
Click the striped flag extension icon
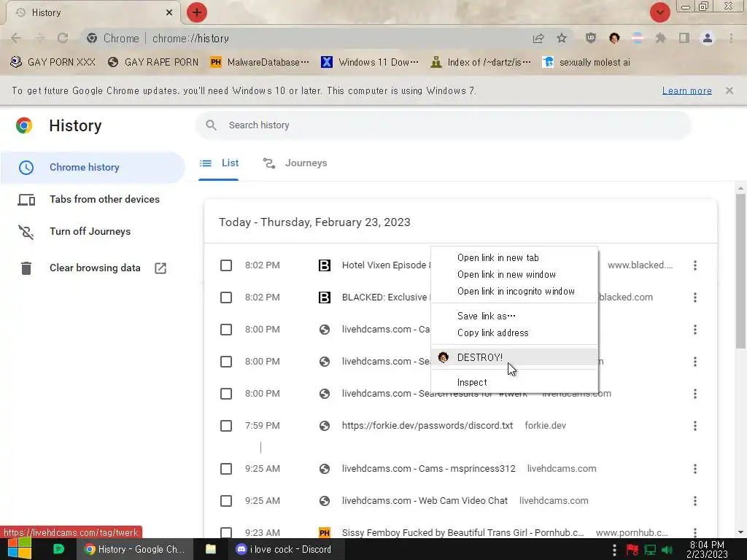point(638,38)
